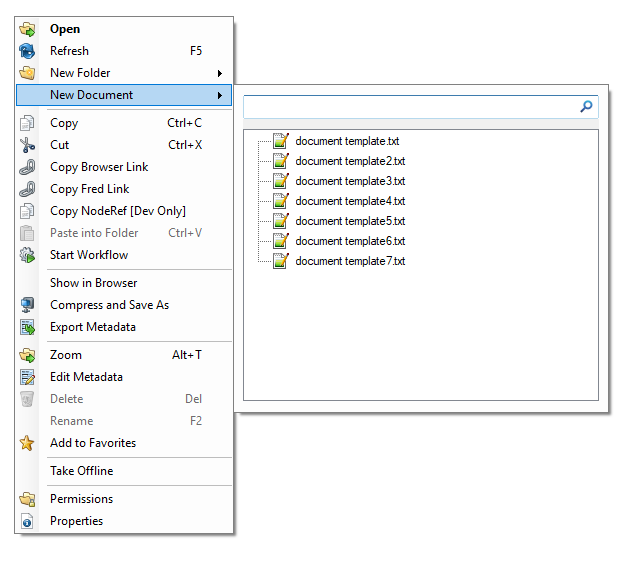Image resolution: width=639 pixels, height=569 pixels.
Task: Click the Zoom folder icon
Action: tap(27, 355)
